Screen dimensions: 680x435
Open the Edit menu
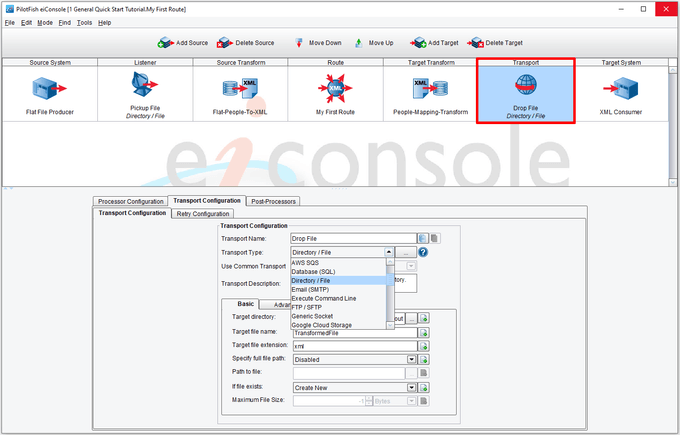[26, 23]
